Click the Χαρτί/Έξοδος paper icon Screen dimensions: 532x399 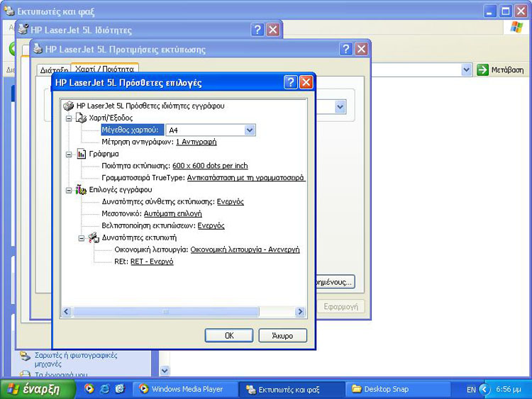(81, 118)
